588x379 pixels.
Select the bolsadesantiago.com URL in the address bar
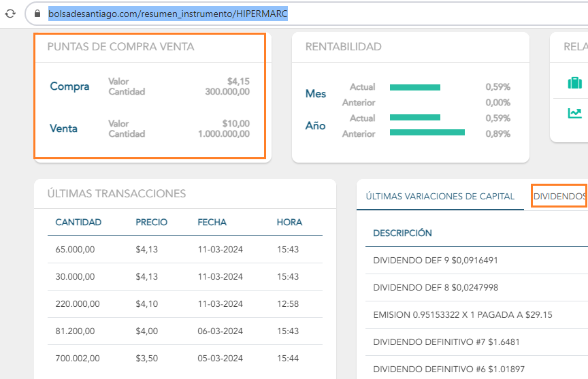click(167, 14)
